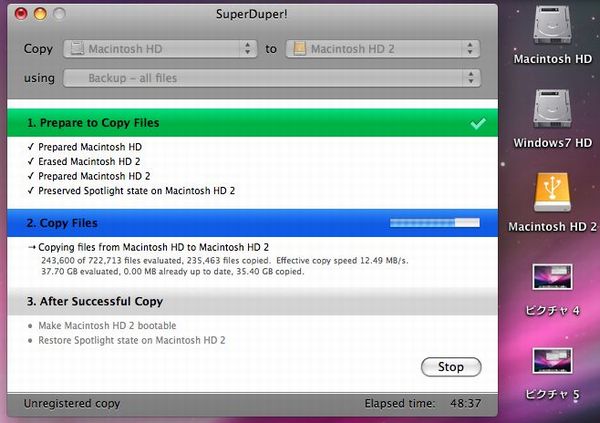Open destination drive Macintosh HD 2 dropdown

coord(383,49)
